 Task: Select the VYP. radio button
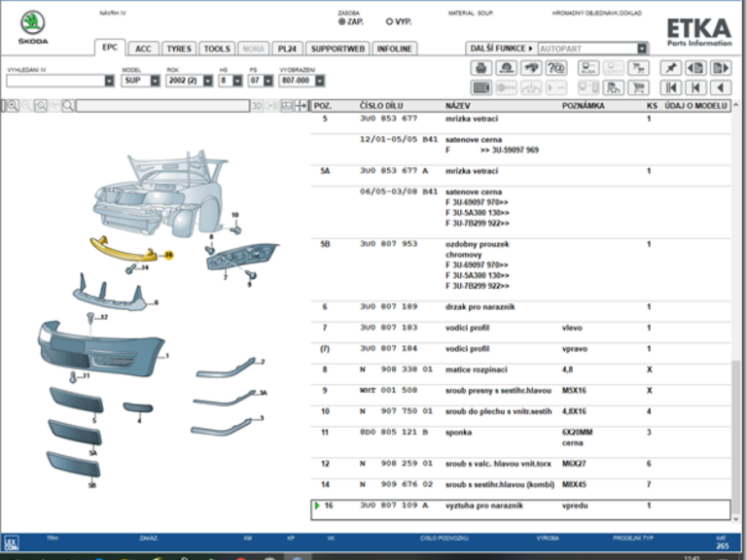point(390,20)
